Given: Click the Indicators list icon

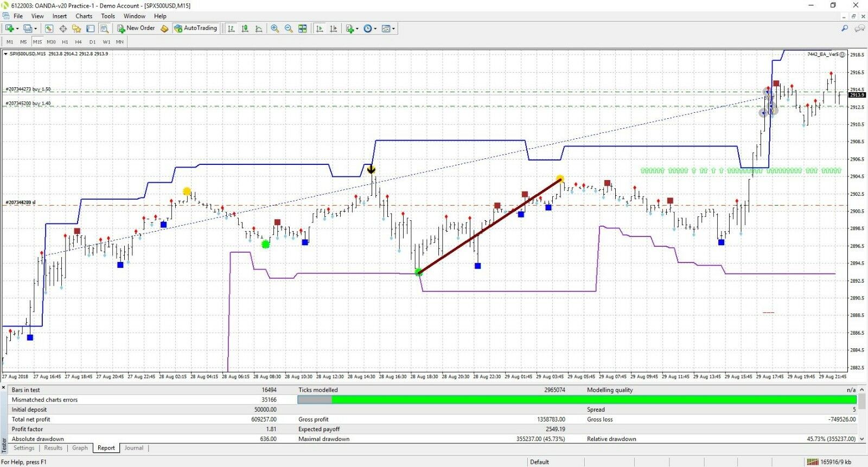Looking at the screenshot, I should (x=350, y=28).
